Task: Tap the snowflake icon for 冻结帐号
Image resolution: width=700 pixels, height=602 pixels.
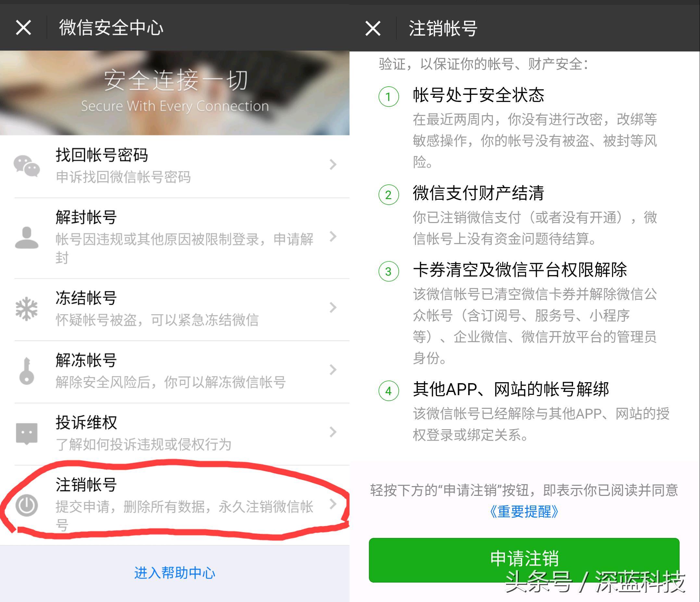Action: coord(27,309)
